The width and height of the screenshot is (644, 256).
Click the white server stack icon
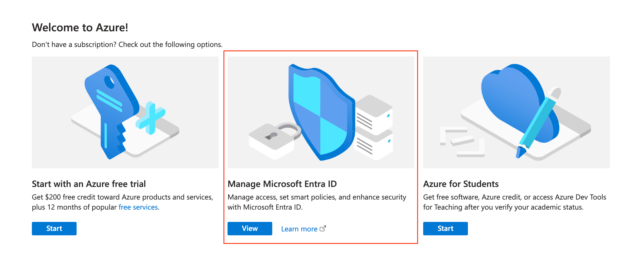pos(374,127)
